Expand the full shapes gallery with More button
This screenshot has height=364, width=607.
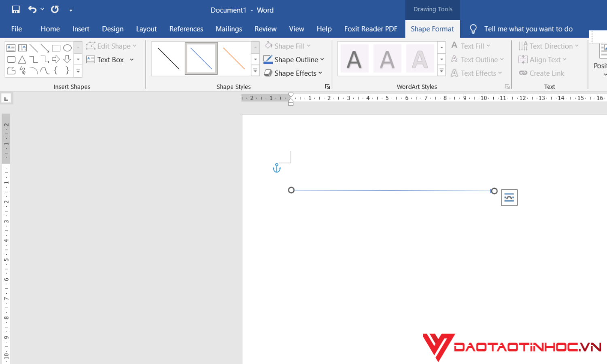pyautogui.click(x=78, y=71)
